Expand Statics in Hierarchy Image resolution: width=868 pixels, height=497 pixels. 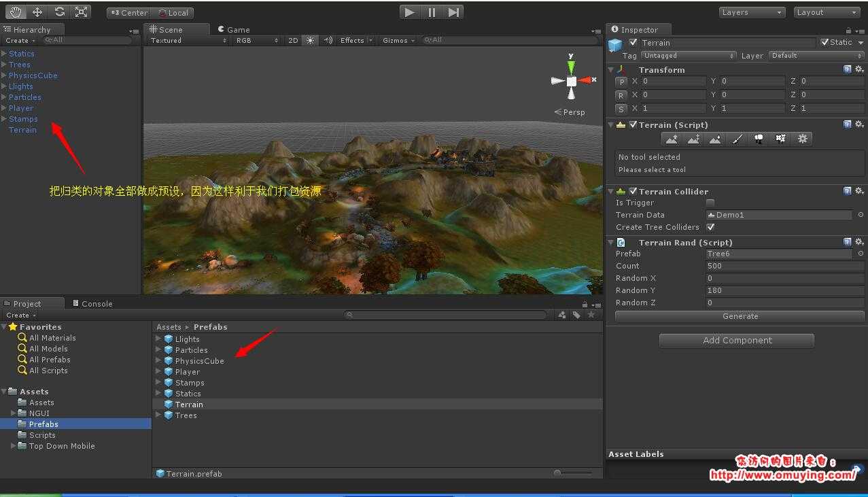tap(4, 54)
